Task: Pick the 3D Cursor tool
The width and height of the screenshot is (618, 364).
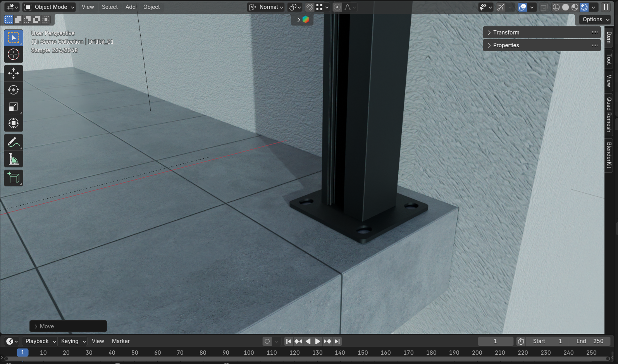Action: (14, 55)
